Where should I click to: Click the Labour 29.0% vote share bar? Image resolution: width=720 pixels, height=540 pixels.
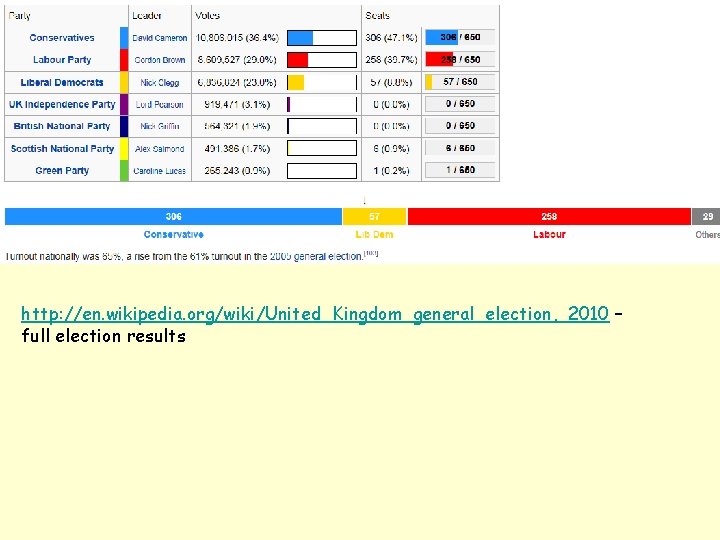322,60
